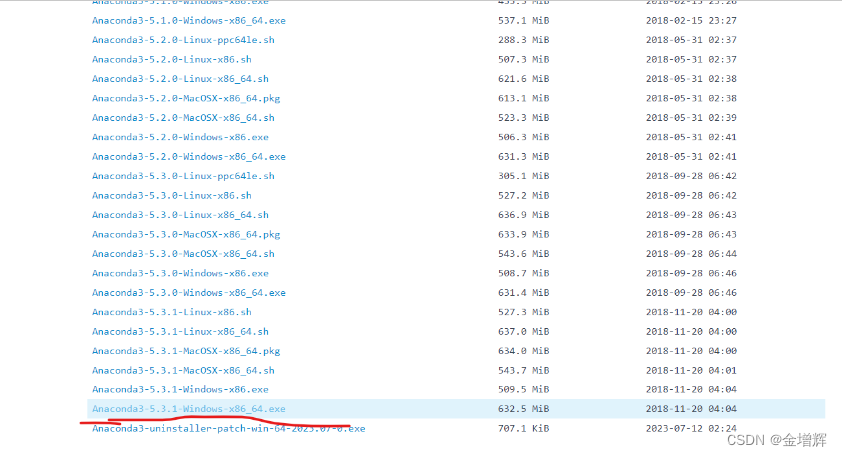
Task: Select Anaconda3-5.3.0-MacOSX-x86_64.pkg file
Action: pyautogui.click(x=186, y=234)
